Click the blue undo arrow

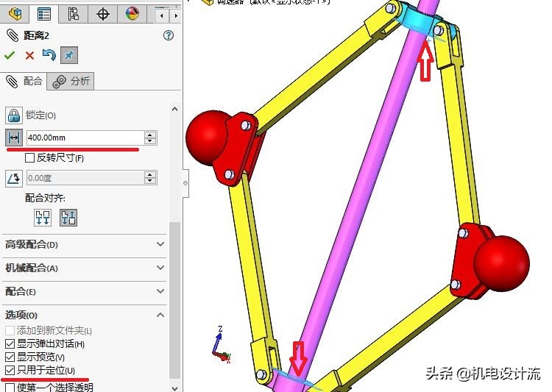tap(49, 55)
